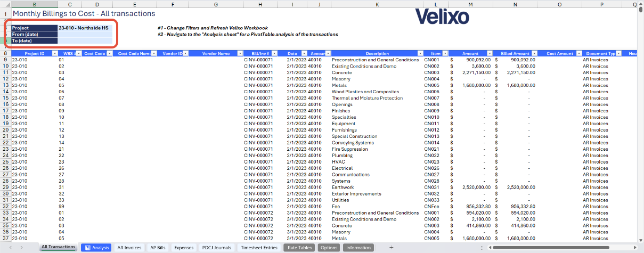Screen dimensions: 644x253
Task: Open the Options sheet tab
Action: [x=329, y=248]
